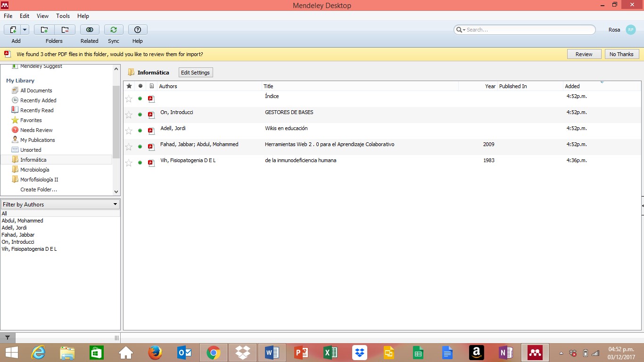
Task: Sort by the favorites star column header
Action: pos(129,86)
